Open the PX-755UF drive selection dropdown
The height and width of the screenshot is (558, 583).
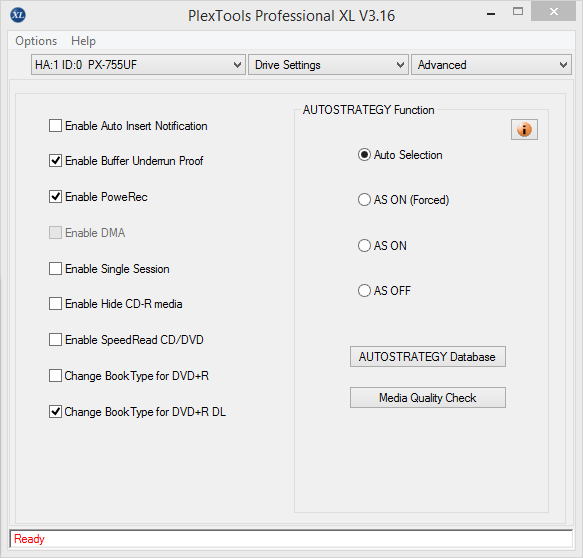138,65
